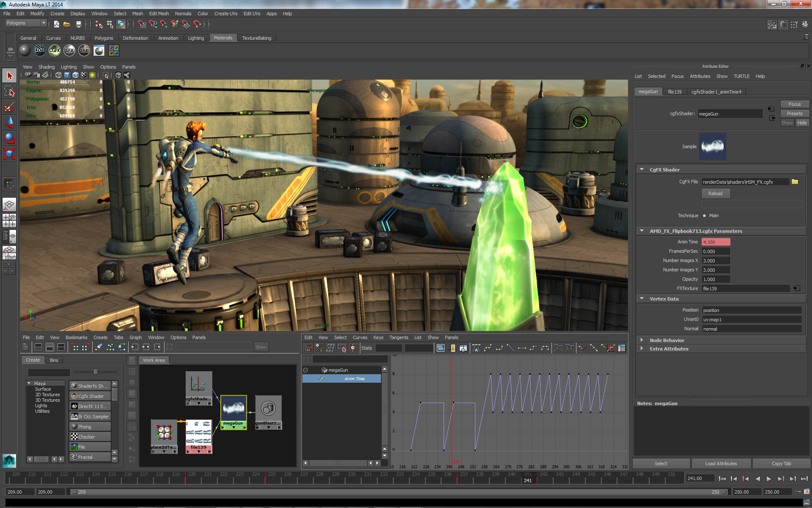This screenshot has width=812, height=508.
Task: Expand the CgFX Shader section
Action: tap(641, 169)
